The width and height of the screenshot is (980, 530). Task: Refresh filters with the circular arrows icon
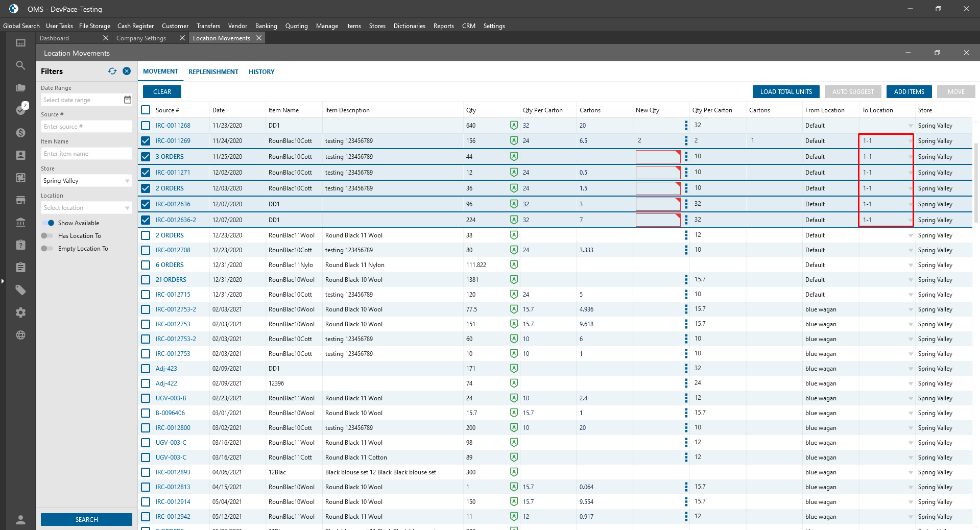click(112, 71)
